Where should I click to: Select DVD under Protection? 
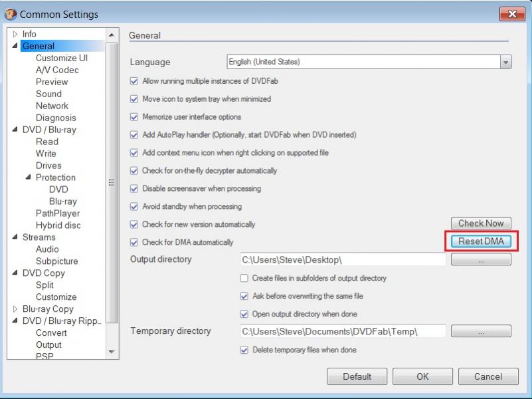point(58,190)
